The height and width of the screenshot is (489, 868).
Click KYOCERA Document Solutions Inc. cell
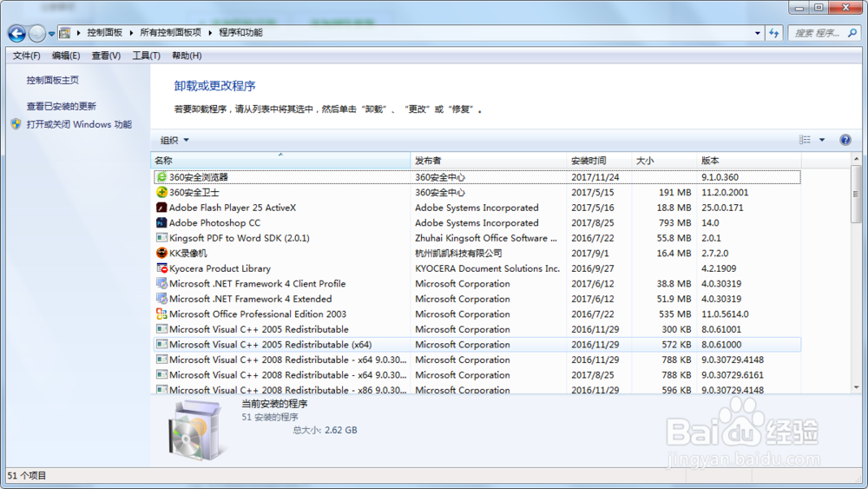(488, 268)
